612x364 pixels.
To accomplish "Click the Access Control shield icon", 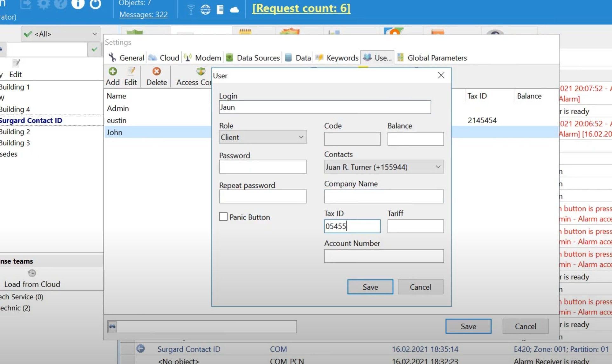I will point(201,71).
